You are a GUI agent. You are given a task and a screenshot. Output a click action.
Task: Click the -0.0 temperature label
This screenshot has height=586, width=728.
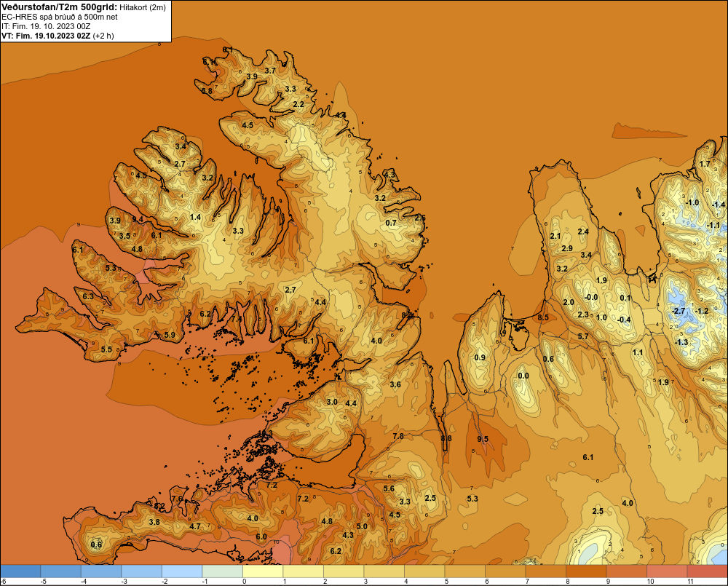590,297
